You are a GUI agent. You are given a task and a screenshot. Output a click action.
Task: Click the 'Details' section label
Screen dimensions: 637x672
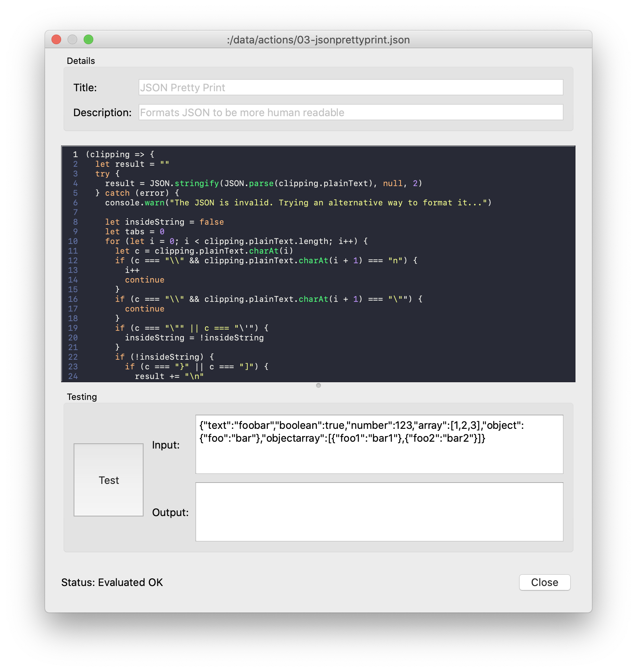[81, 61]
